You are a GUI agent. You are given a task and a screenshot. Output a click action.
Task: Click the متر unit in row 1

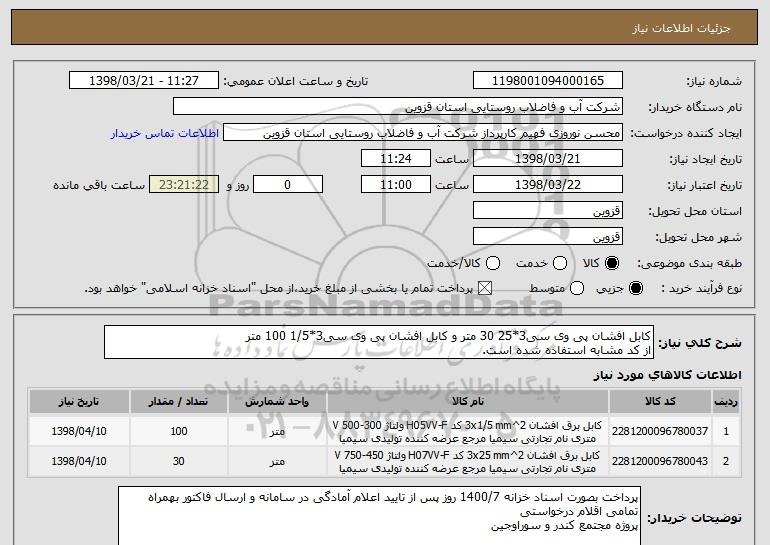click(277, 432)
